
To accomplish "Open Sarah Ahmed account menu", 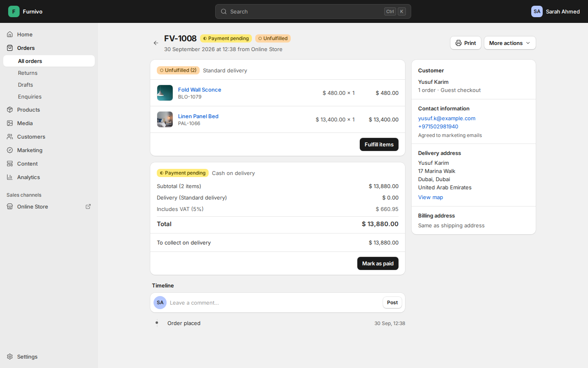I will (x=555, y=11).
